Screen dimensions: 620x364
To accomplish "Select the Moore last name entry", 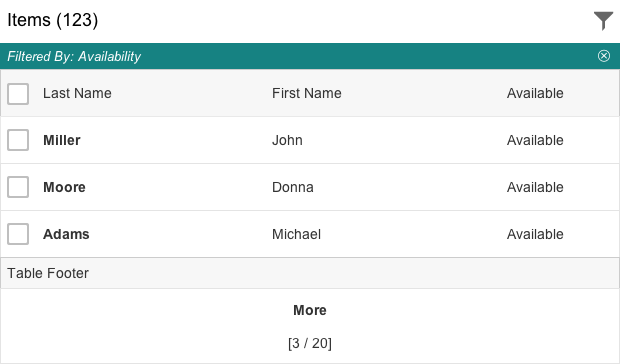I will click(x=64, y=187).
